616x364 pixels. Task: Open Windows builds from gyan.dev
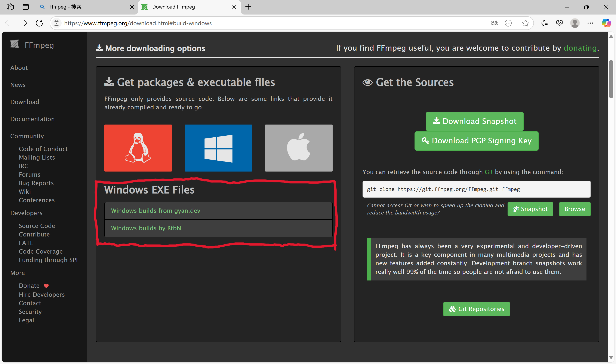(x=156, y=211)
